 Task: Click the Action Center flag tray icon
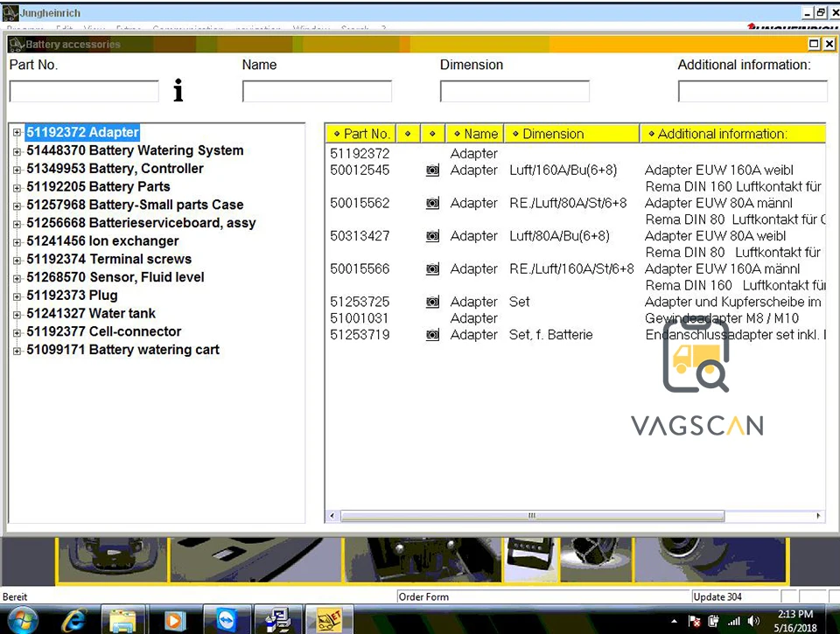coord(694,621)
